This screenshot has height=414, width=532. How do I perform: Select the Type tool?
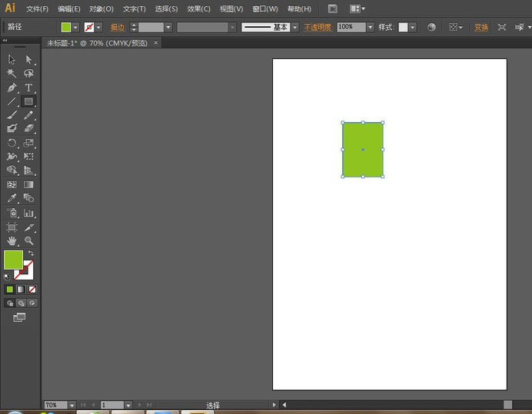pyautogui.click(x=28, y=88)
